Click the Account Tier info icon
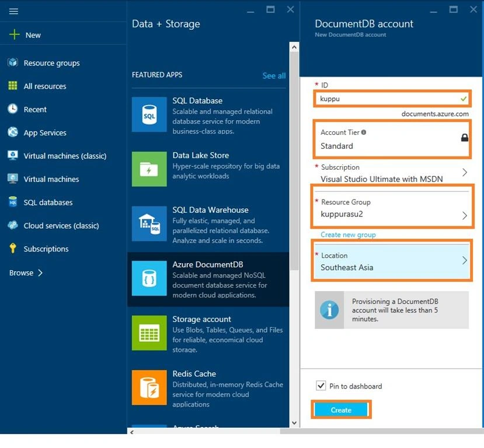 point(364,132)
